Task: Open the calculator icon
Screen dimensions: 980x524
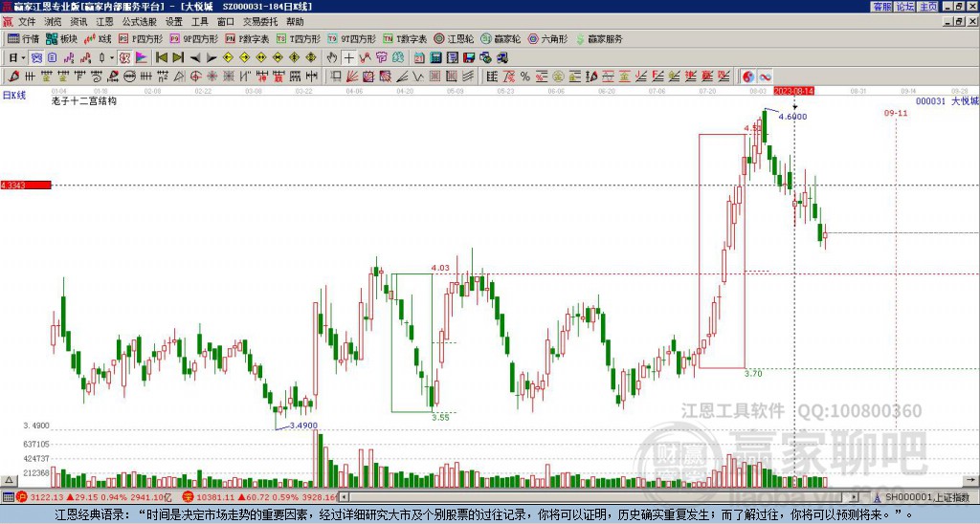Action: [x=435, y=58]
